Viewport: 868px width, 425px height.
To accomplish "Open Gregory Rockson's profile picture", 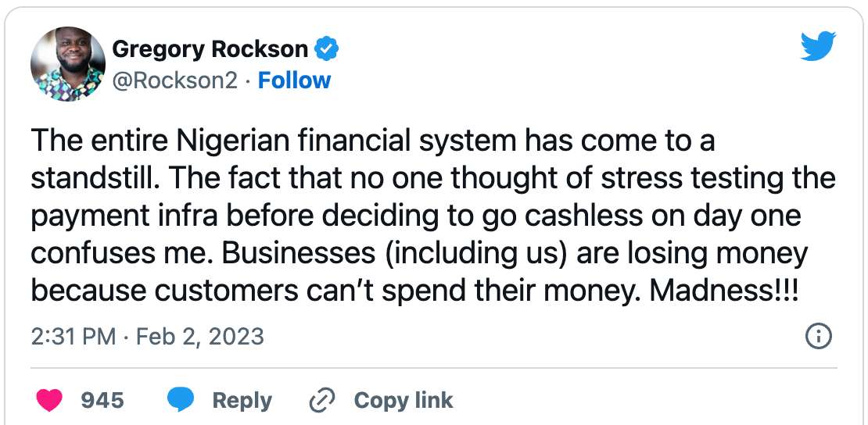I will (68, 64).
